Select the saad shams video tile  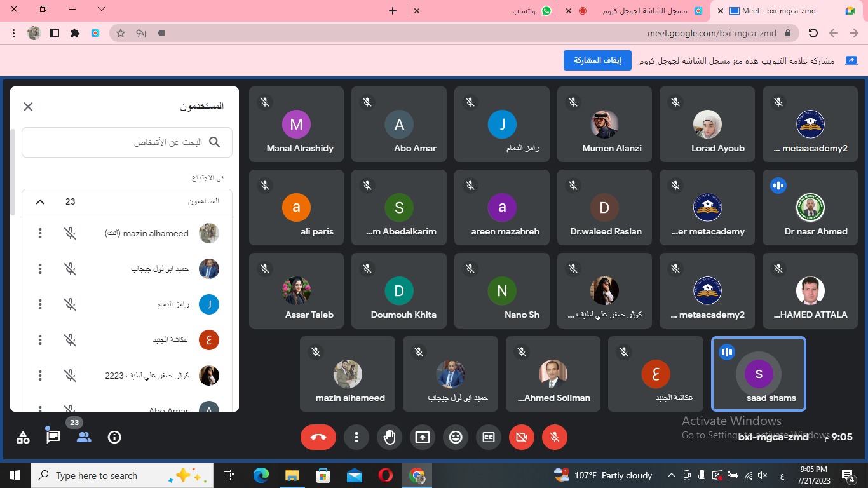pyautogui.click(x=759, y=374)
